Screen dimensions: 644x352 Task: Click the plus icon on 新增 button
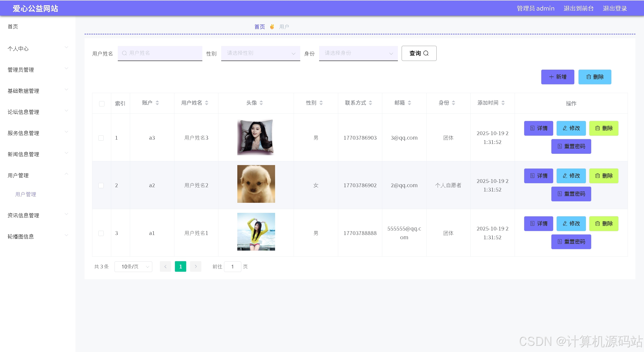[551, 77]
